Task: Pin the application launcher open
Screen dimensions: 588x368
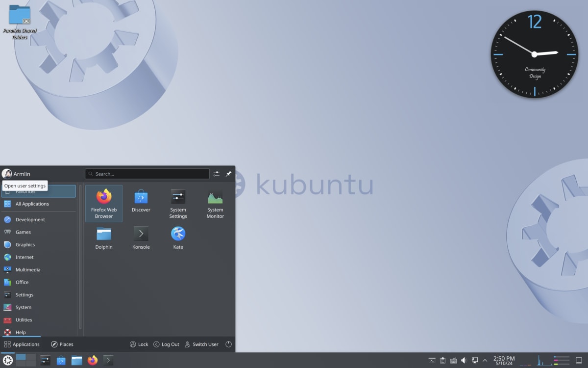Action: [228, 174]
